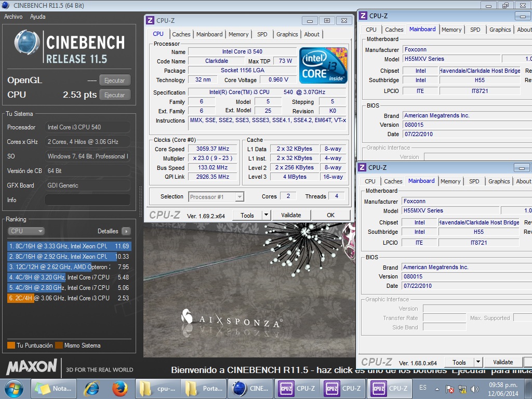The image size is (532, 399).
Task: Select second CPU-Z taskbar button
Action: [343, 389]
